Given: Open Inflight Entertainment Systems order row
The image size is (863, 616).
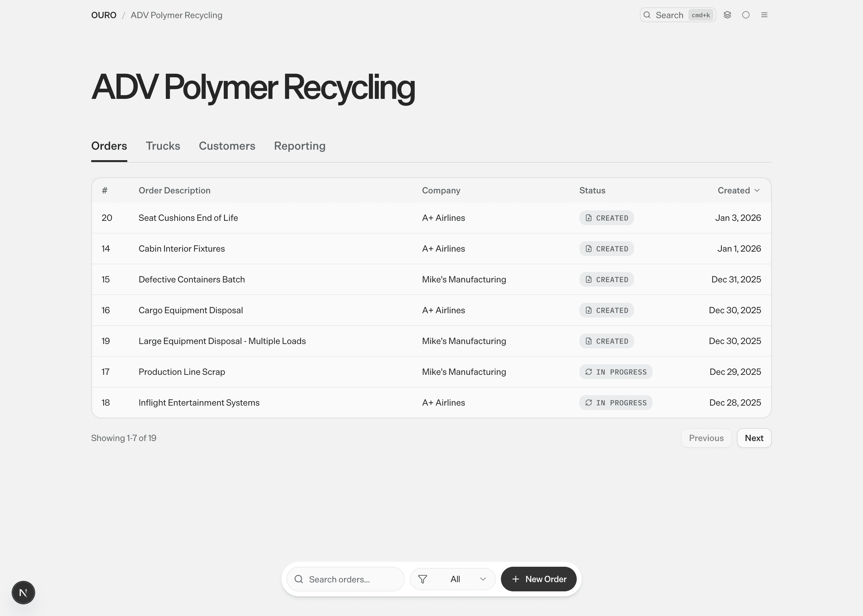Looking at the screenshot, I should point(199,403).
